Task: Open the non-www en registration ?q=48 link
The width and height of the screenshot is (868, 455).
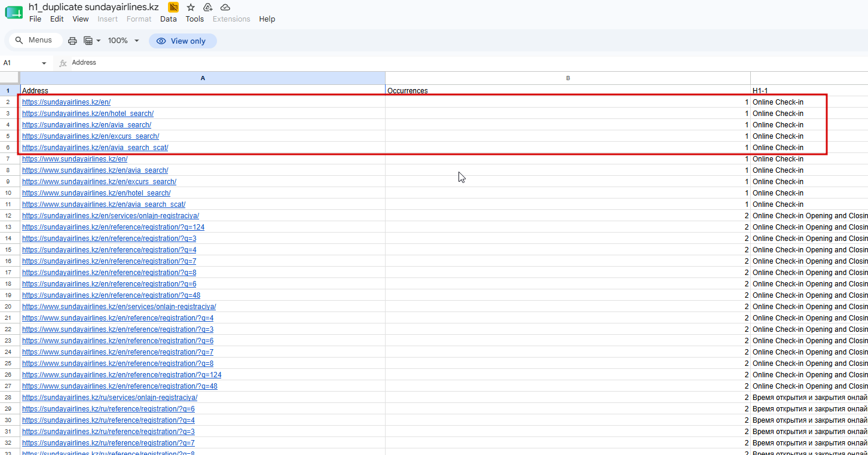Action: click(x=111, y=295)
